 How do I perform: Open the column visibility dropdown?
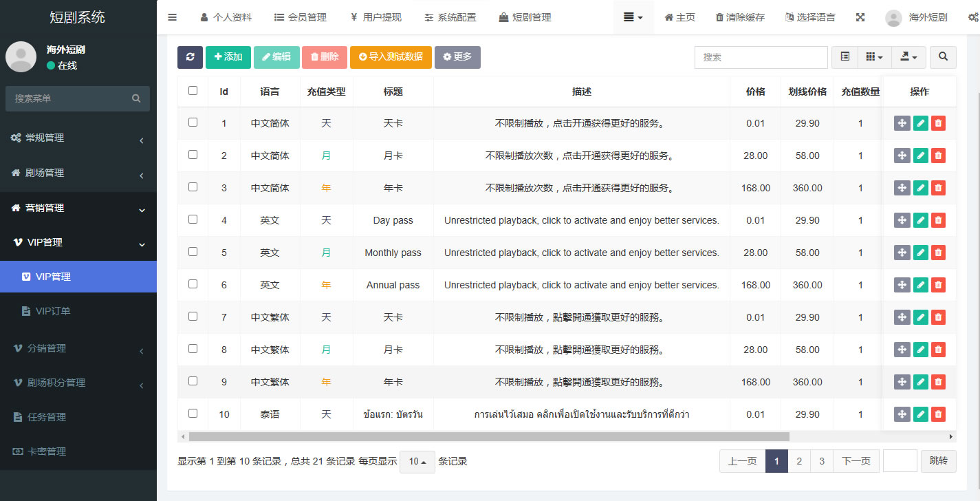click(874, 57)
